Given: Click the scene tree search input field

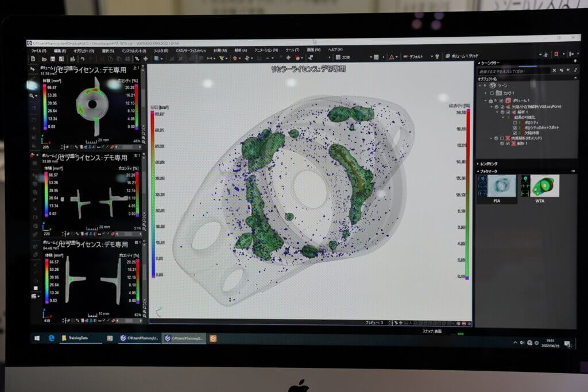Looking at the screenshot, I should click(514, 71).
